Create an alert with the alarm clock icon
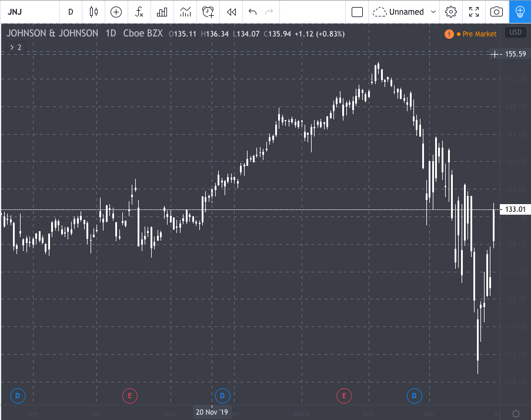Screen dimensions: 531x420 (x=208, y=12)
